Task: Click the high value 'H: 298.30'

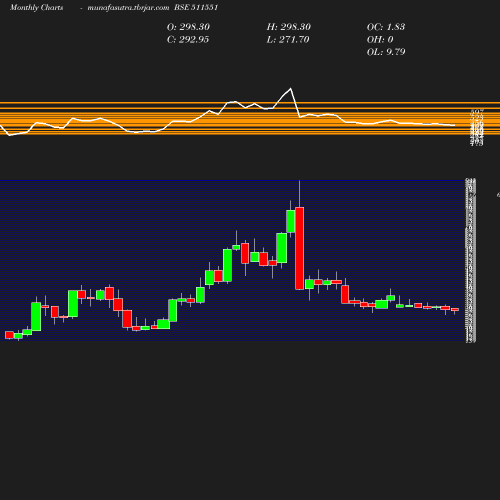Action: click(289, 27)
